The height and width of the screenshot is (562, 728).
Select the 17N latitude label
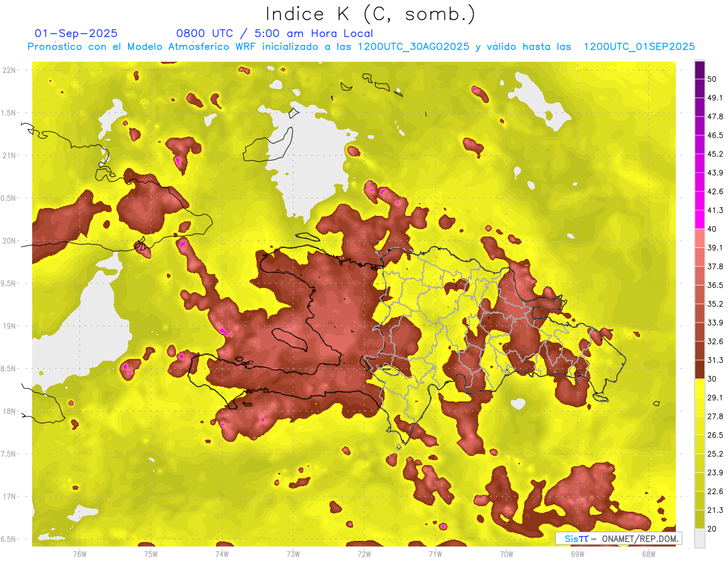click(10, 497)
